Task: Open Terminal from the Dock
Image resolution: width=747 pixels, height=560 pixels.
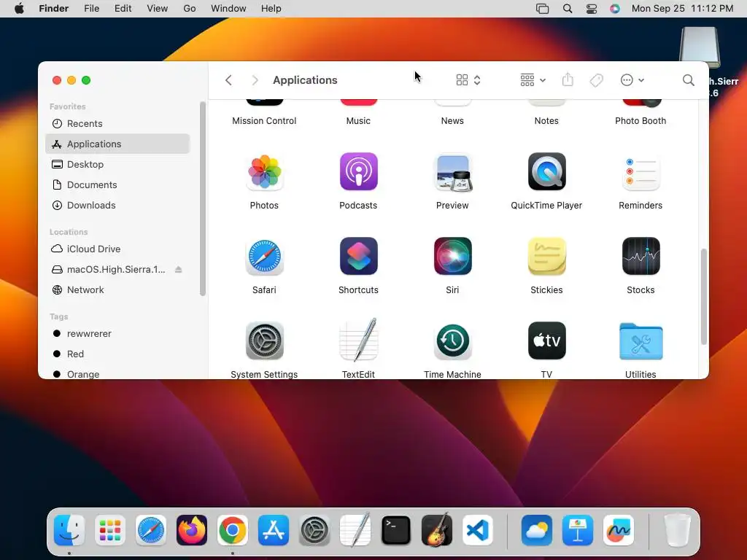Action: (x=396, y=530)
